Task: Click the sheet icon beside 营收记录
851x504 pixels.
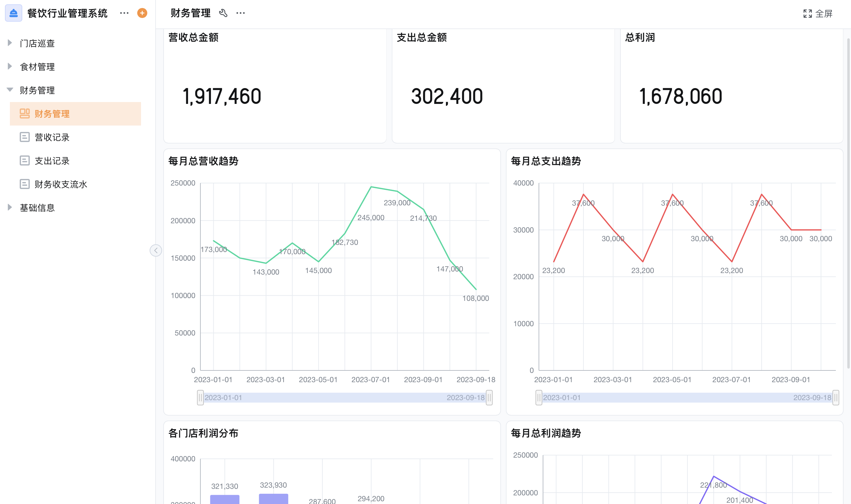Action: (24, 137)
